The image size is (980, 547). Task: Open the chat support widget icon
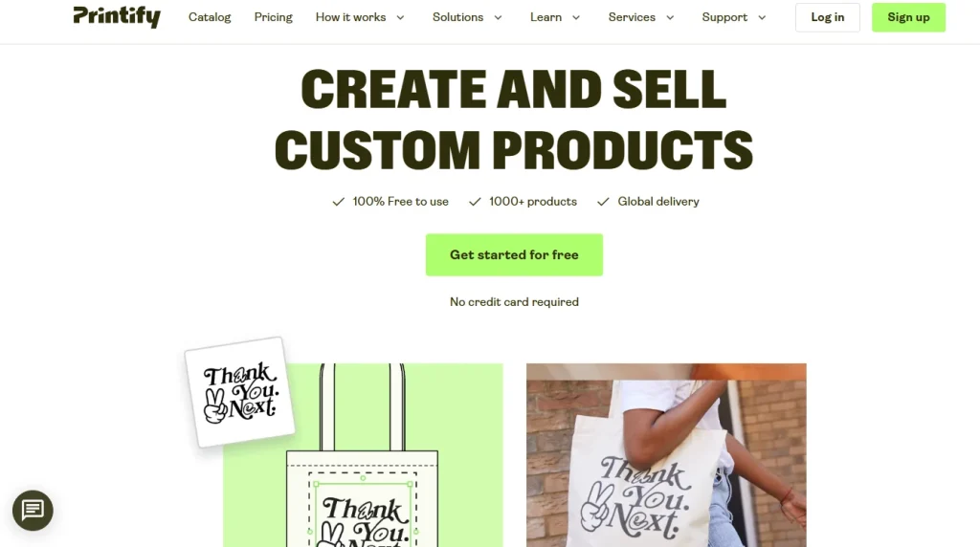pos(33,510)
